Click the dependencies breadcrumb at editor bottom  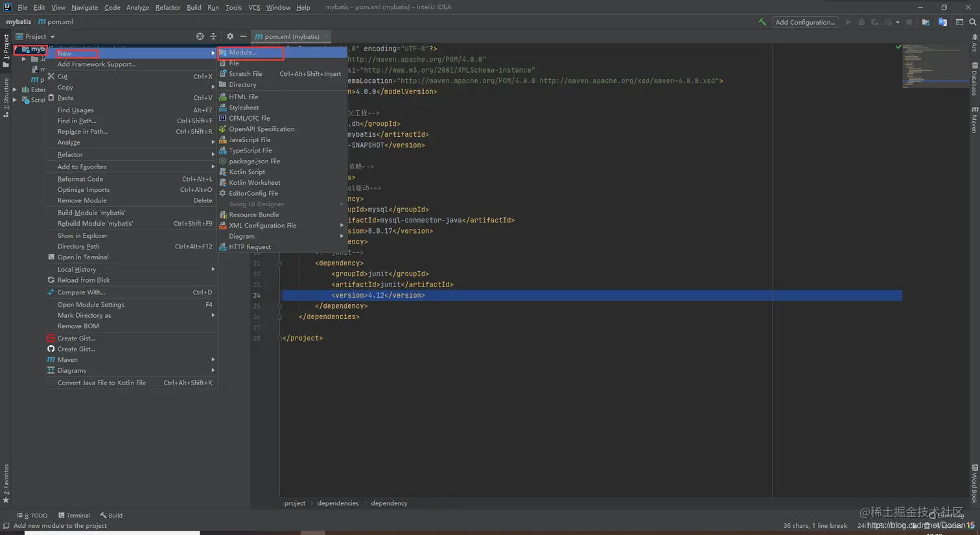[338, 503]
